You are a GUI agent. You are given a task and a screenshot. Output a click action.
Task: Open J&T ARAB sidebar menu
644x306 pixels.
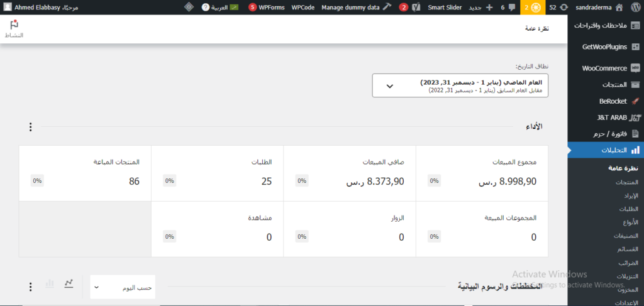point(606,117)
